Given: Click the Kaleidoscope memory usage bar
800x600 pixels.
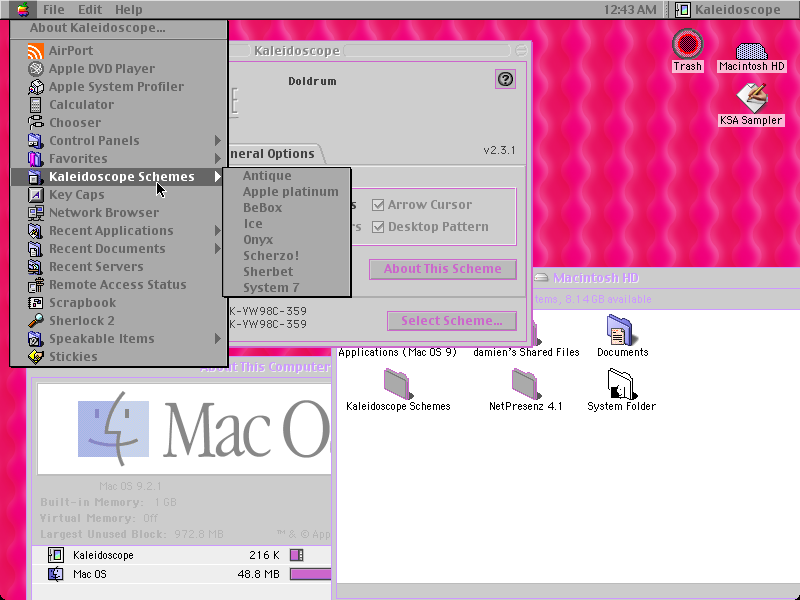Looking at the screenshot, I should [x=296, y=555].
